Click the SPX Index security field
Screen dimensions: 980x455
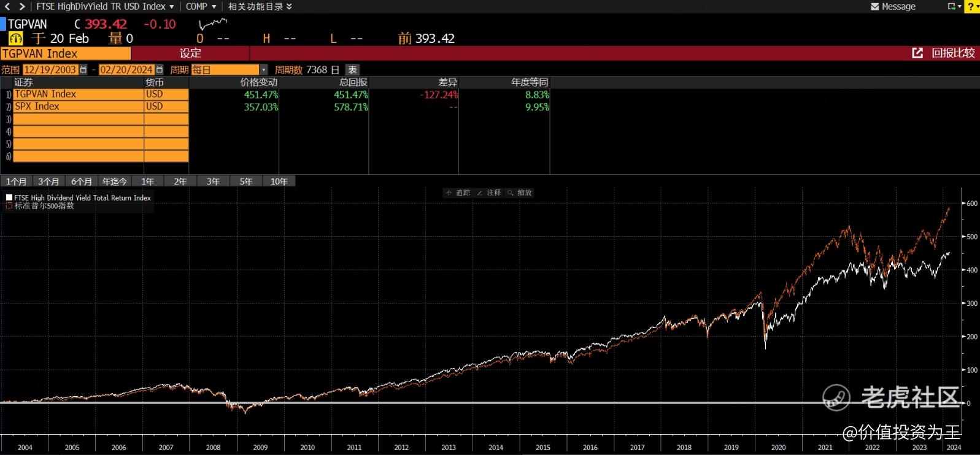78,107
